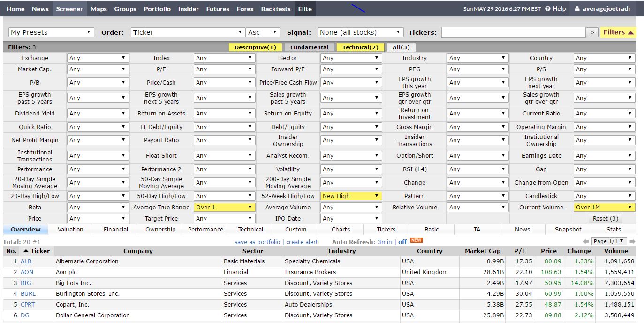Screen dimensions: 644x323
Task: Collapse filters using the Filters arrow
Action: tap(631, 32)
